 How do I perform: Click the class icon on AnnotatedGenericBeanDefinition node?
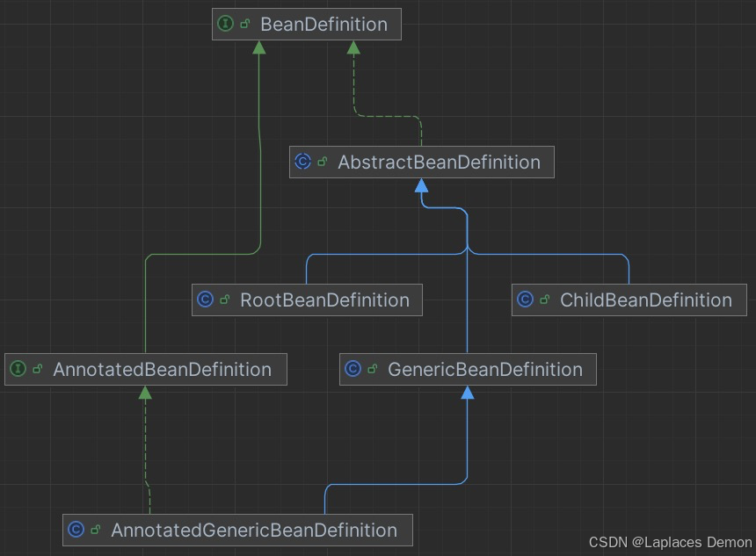pyautogui.click(x=76, y=530)
